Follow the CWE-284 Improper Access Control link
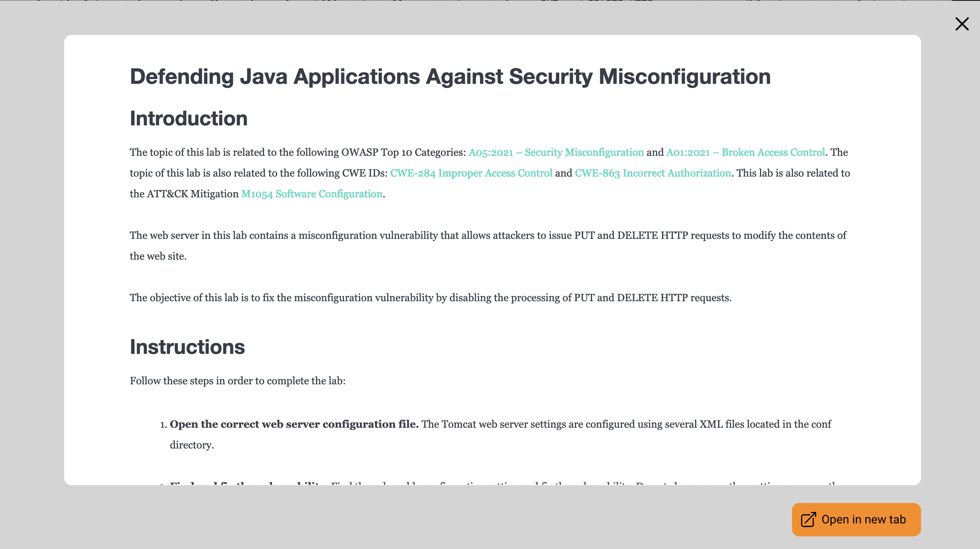Viewport: 980px width, 549px height. 471,173
